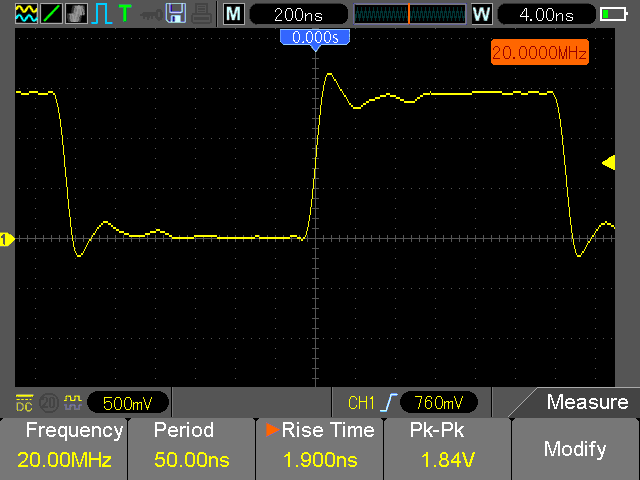Screen dimensions: 640x480
Task: Select the Frequency measurement slot
Action: coord(64,449)
